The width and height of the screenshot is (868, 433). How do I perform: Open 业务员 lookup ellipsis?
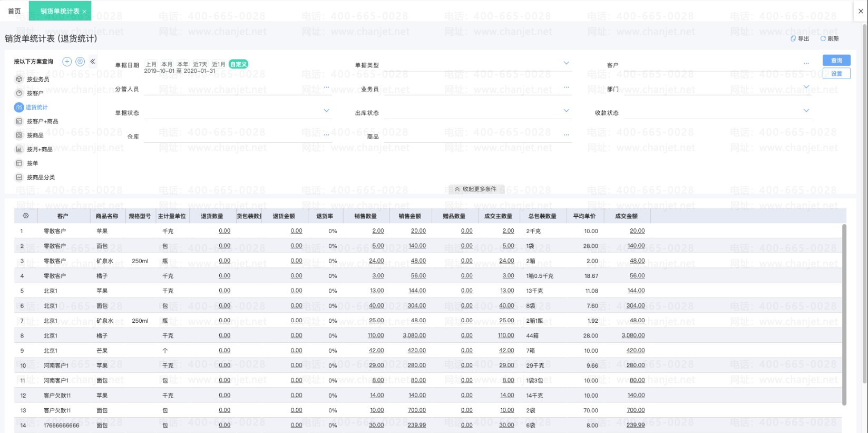coord(567,88)
